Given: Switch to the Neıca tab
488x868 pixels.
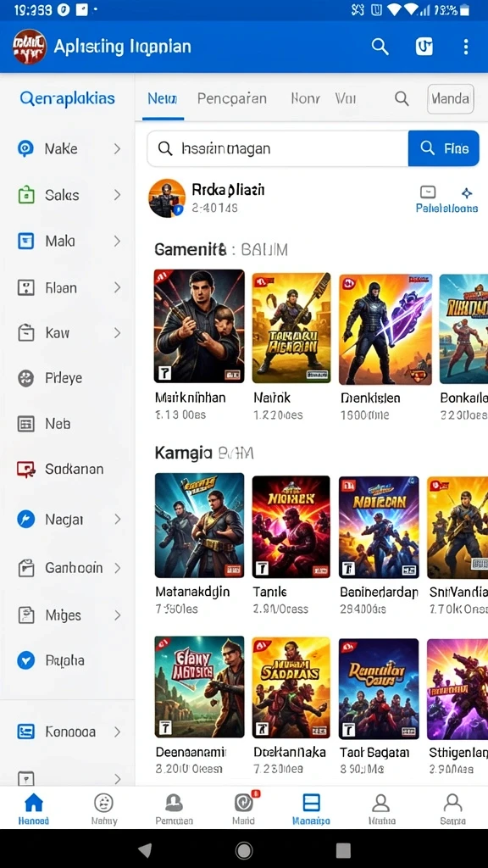Looking at the screenshot, I should tap(163, 99).
